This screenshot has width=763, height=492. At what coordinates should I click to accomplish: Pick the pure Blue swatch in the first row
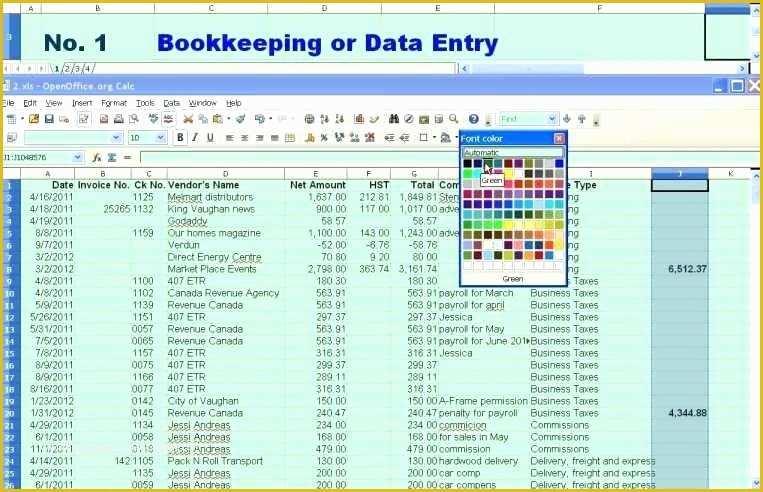click(559, 164)
